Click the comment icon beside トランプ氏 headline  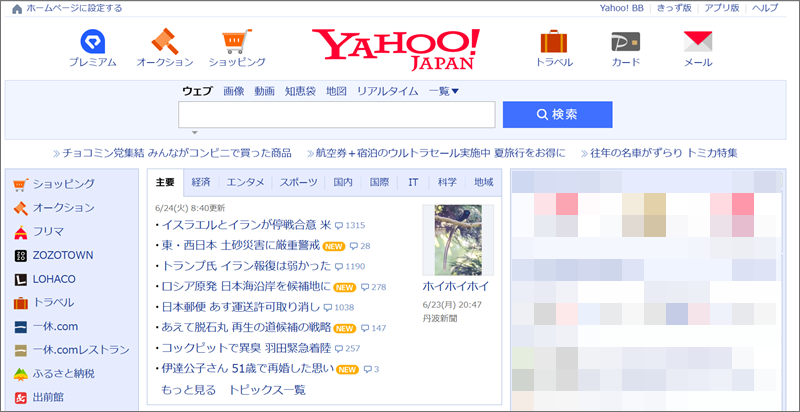tap(339, 267)
